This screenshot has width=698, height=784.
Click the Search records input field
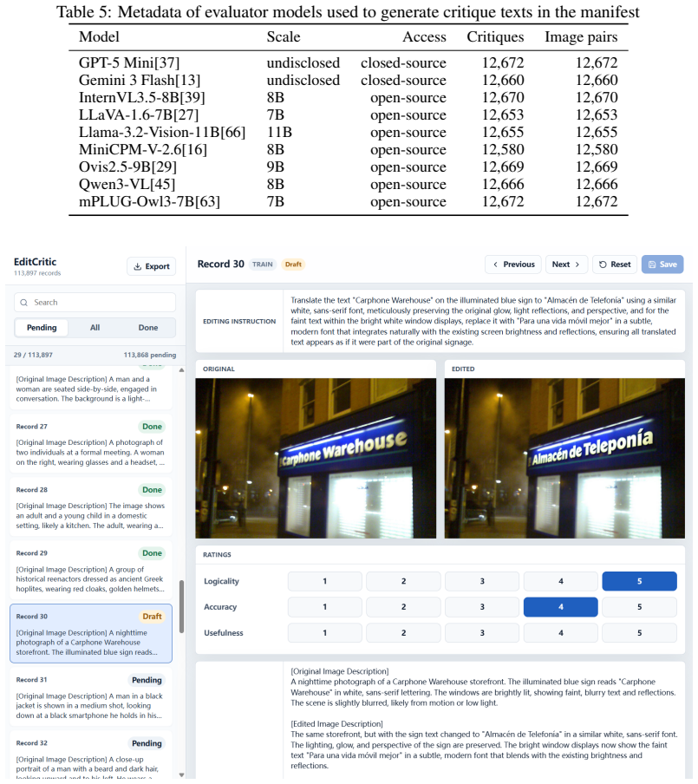(x=95, y=303)
